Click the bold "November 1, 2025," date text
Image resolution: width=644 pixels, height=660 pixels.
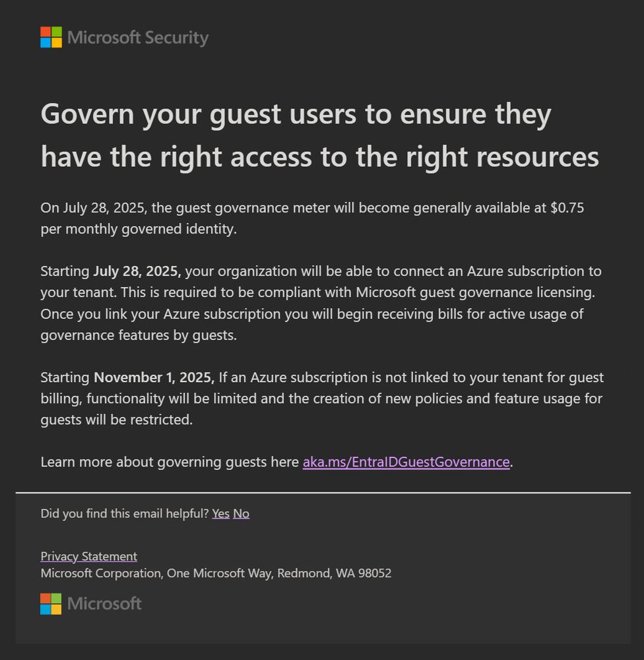[x=154, y=377]
